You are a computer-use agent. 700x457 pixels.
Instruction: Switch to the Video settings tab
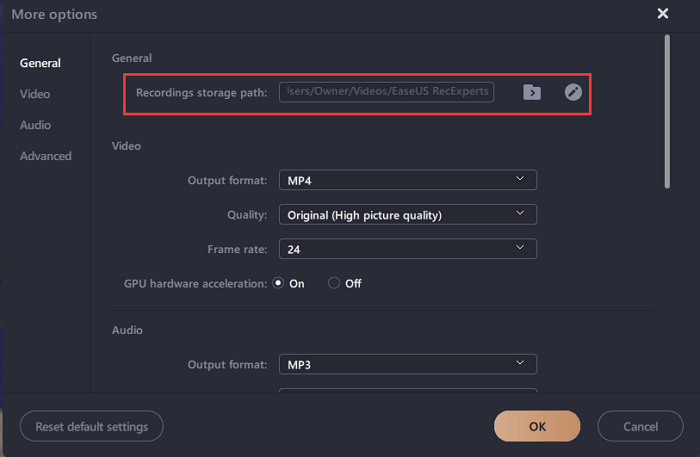pos(35,94)
